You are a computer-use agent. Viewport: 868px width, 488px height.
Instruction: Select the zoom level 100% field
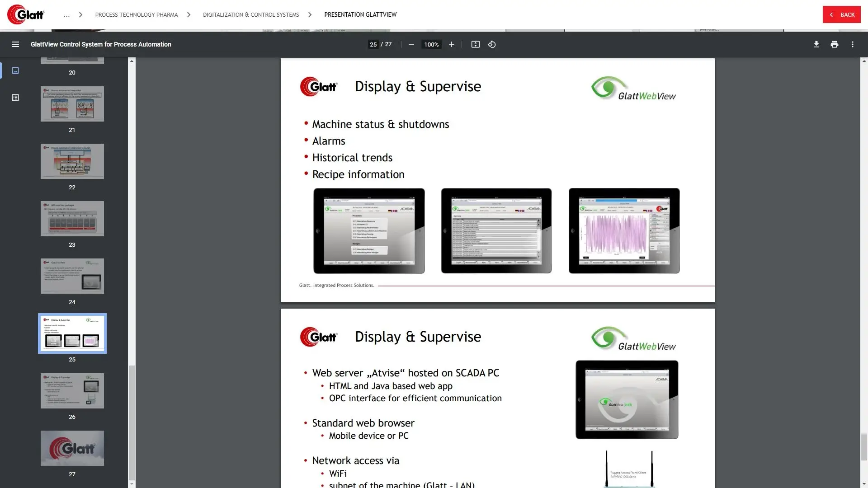431,44
